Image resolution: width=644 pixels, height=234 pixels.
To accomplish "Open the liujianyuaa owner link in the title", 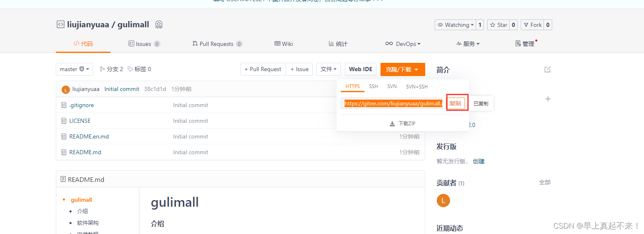I will [88, 24].
